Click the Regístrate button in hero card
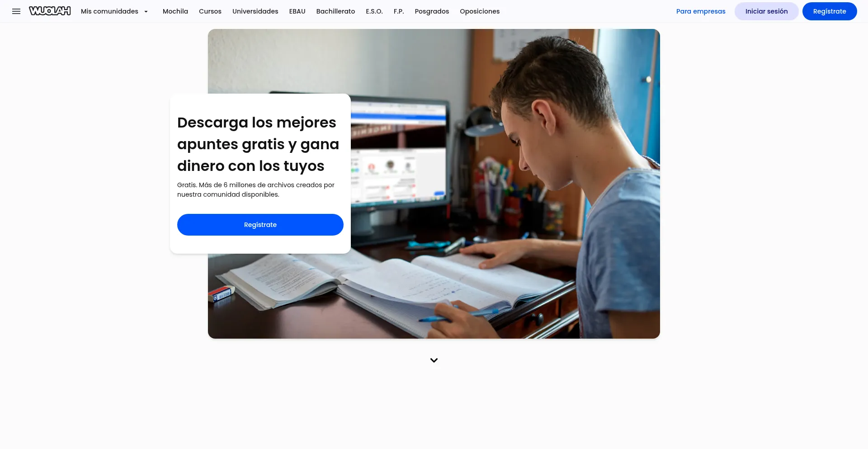Image resolution: width=868 pixels, height=449 pixels. pos(260,225)
